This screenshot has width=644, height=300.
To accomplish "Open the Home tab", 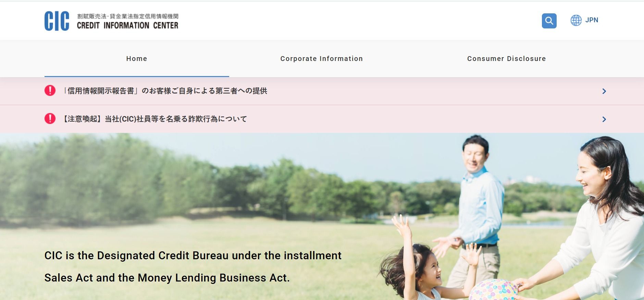I will [137, 59].
